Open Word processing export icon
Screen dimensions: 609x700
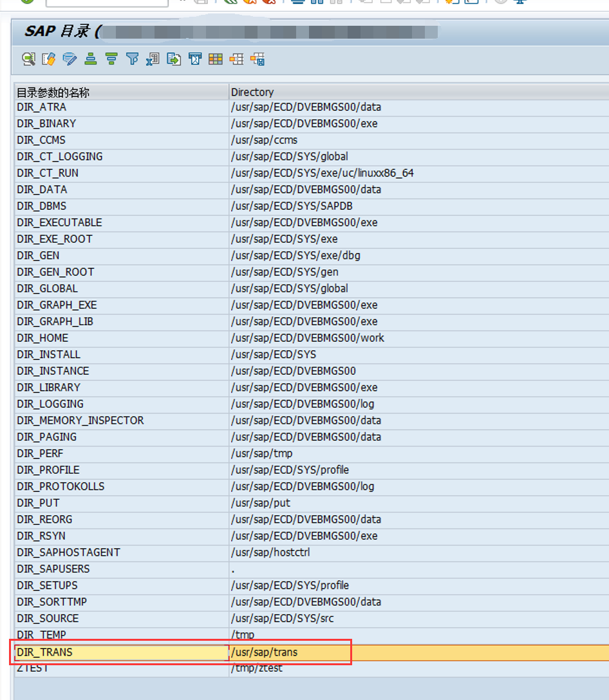194,59
